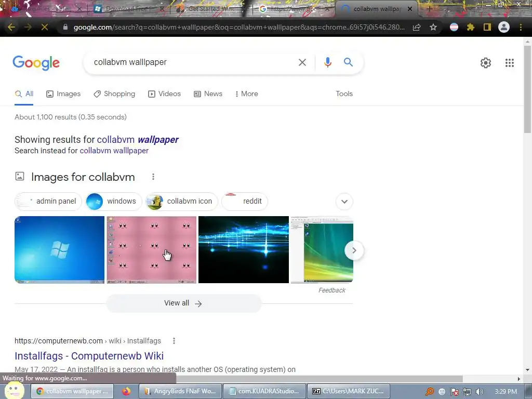Open the Action Center flag tray icon
Screen dimensions: 532x399
(454, 392)
